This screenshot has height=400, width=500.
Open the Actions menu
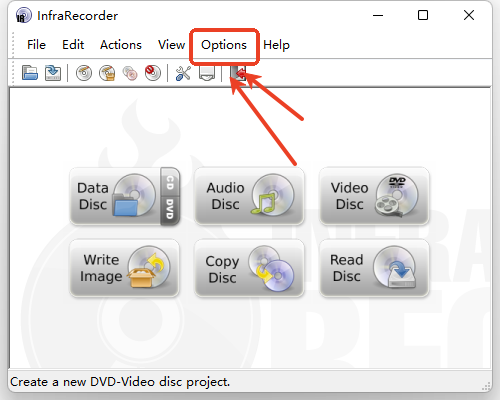point(121,45)
